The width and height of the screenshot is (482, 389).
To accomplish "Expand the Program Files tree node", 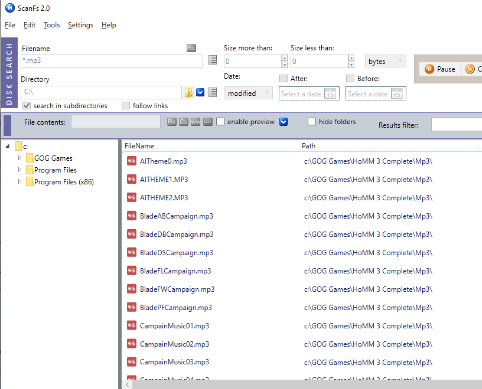I will point(19,170).
